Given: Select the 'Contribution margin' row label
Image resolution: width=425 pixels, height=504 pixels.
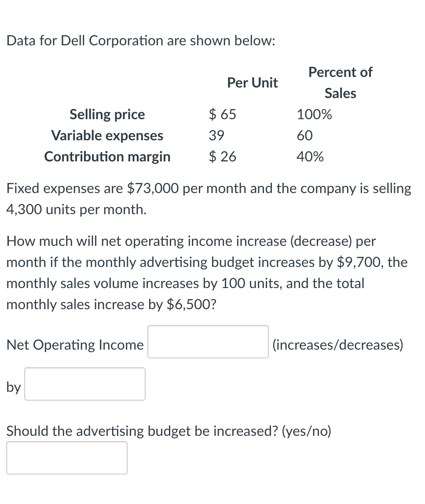Looking at the screenshot, I should 107,157.
